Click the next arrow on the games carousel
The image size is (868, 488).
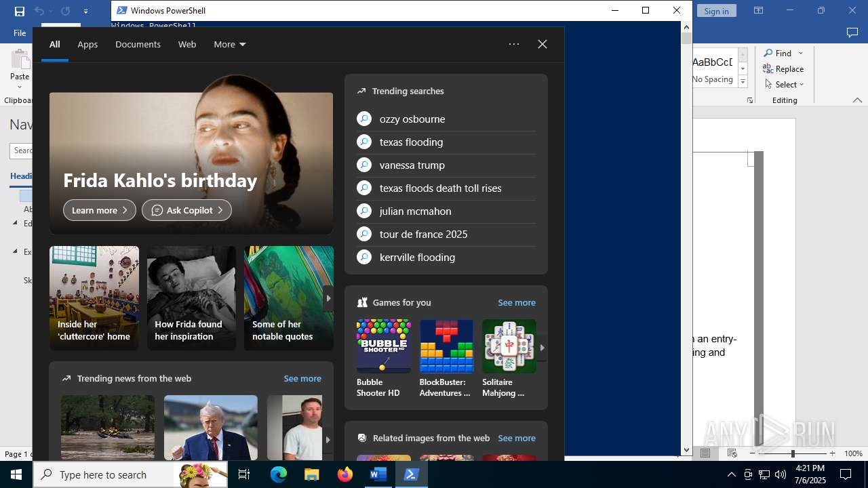pos(542,348)
